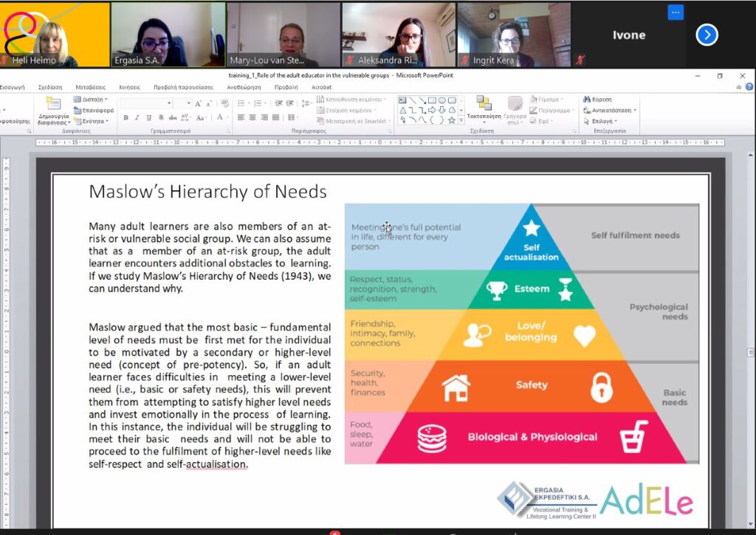Screen dimensions: 756x535
Task: Toggle strikethrough text formatting
Action: click(172, 118)
